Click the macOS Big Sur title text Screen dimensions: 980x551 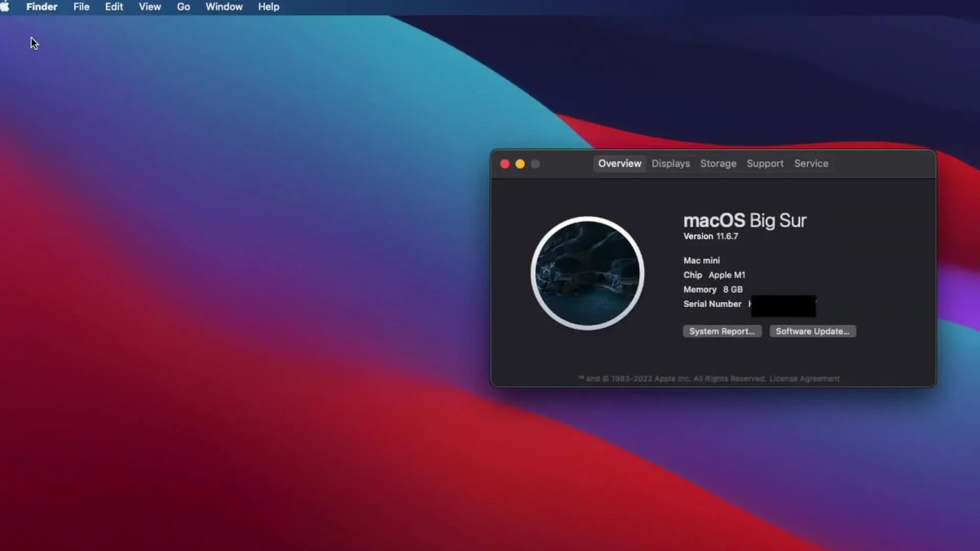(x=744, y=220)
